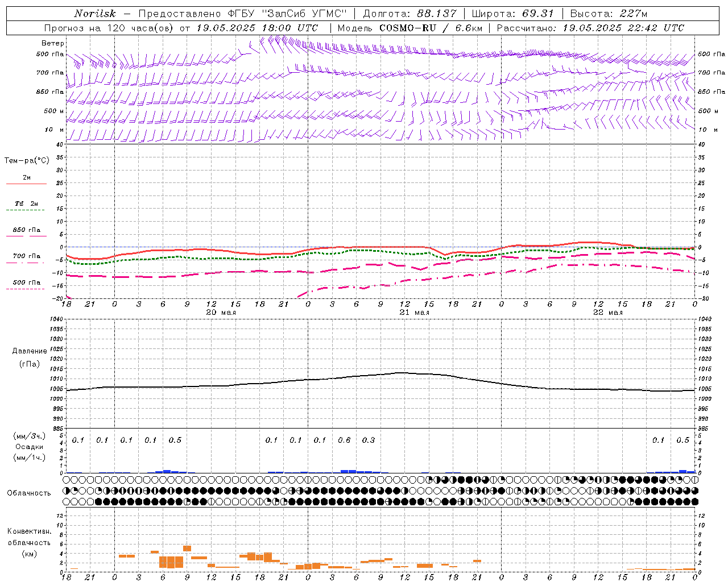Click the Norilsk station title

coord(94,14)
